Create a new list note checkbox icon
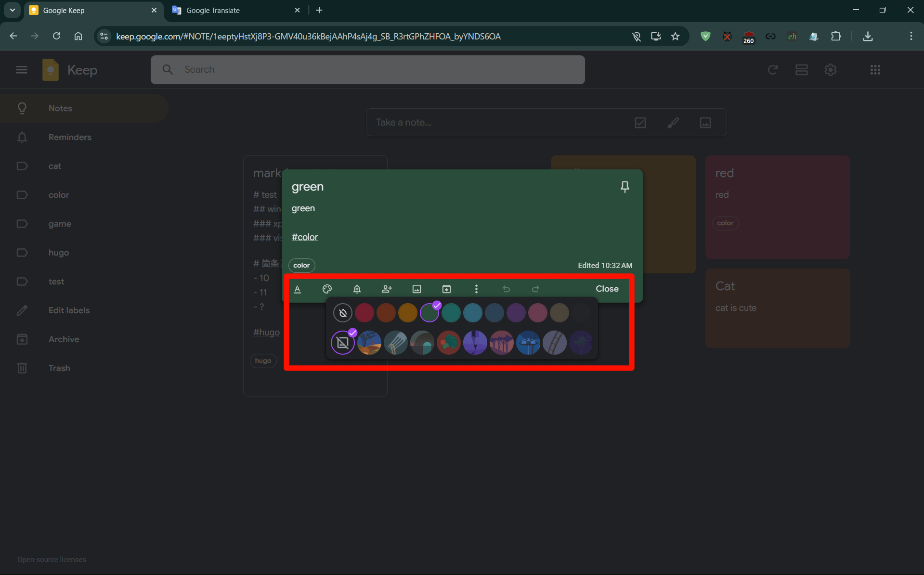Image resolution: width=924 pixels, height=575 pixels. click(x=640, y=123)
